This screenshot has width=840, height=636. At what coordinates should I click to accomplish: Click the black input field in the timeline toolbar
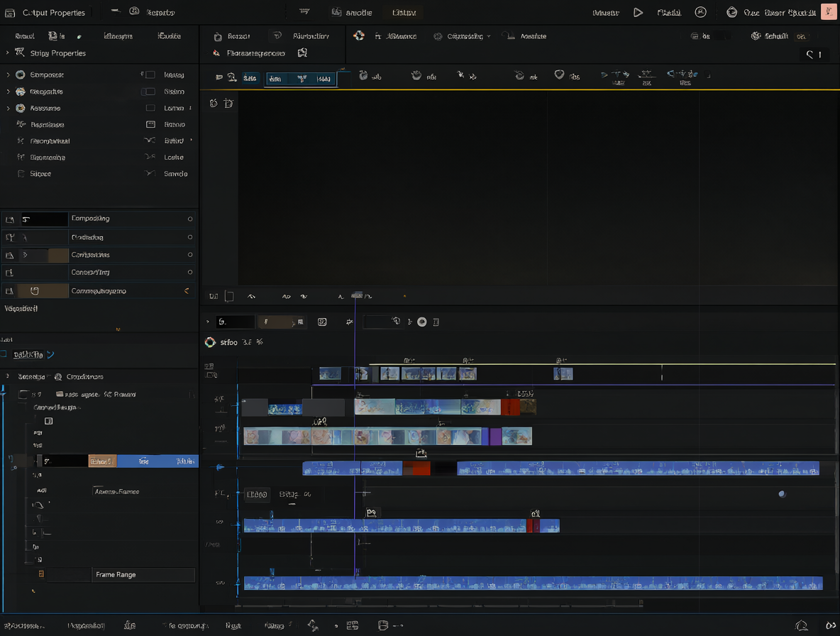pyautogui.click(x=235, y=322)
